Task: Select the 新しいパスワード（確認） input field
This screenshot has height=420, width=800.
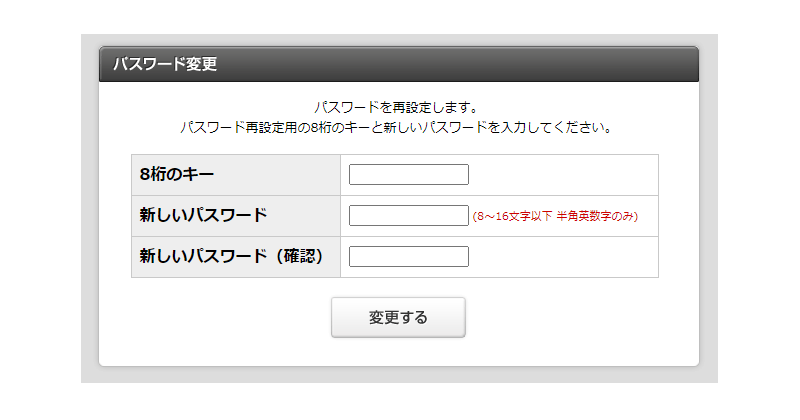Action: [x=408, y=257]
